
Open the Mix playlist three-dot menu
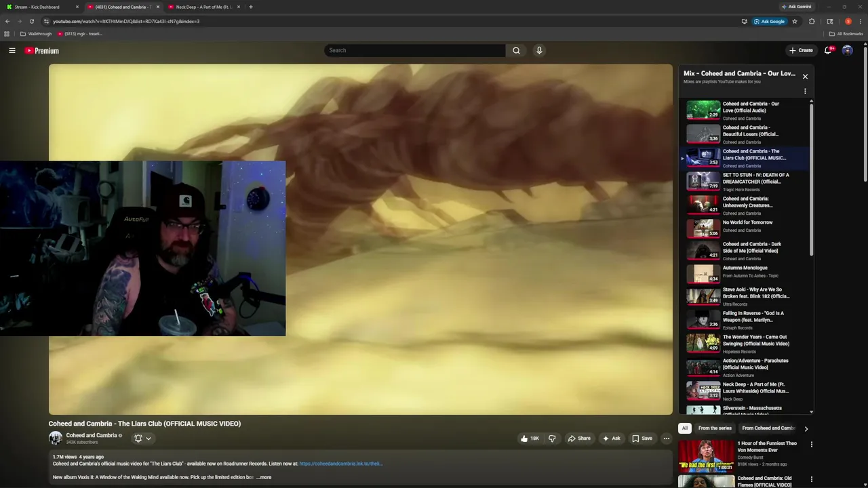[x=805, y=91]
